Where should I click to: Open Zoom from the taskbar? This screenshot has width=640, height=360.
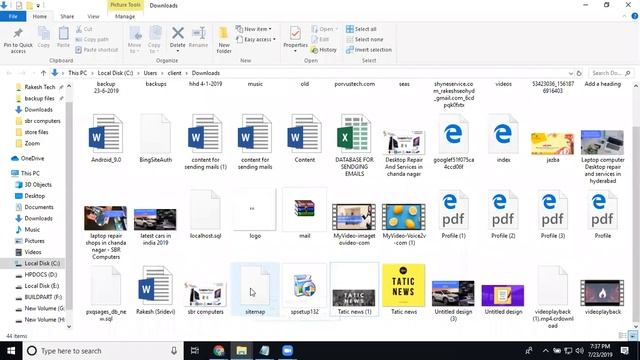tap(287, 351)
